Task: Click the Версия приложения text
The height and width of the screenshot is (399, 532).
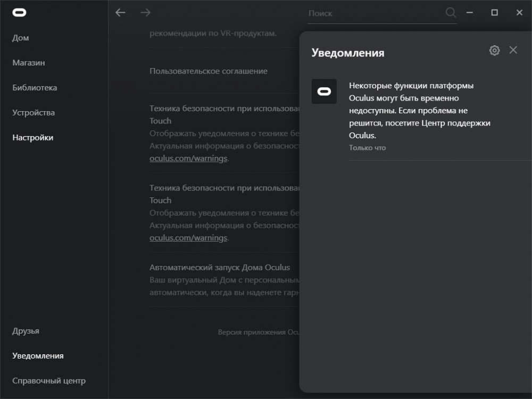Action: (x=259, y=332)
